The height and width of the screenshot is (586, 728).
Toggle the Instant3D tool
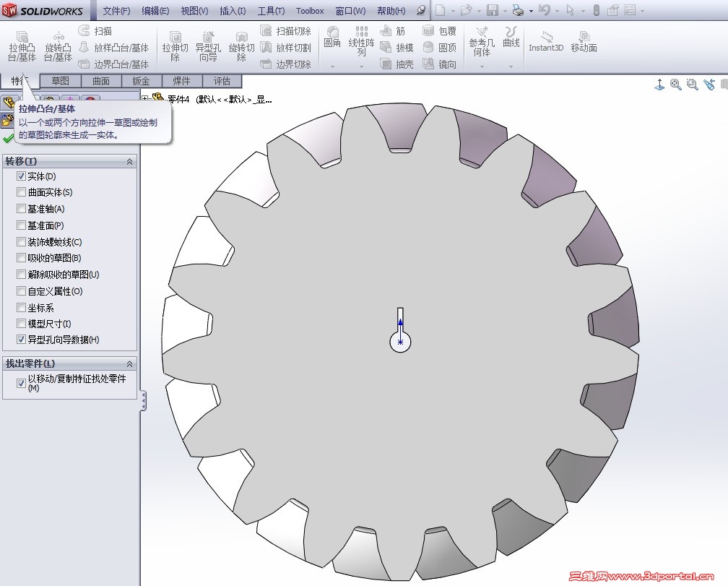(546, 41)
